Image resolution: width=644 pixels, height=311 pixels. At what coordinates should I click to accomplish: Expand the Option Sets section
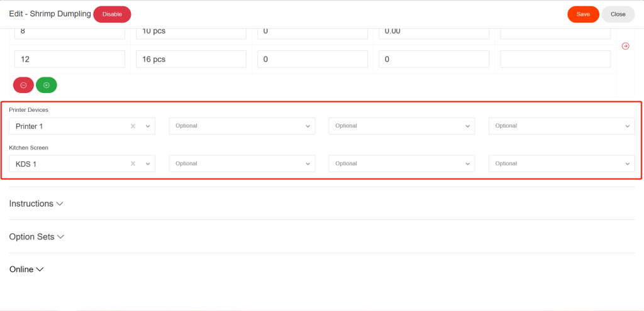pyautogui.click(x=37, y=237)
